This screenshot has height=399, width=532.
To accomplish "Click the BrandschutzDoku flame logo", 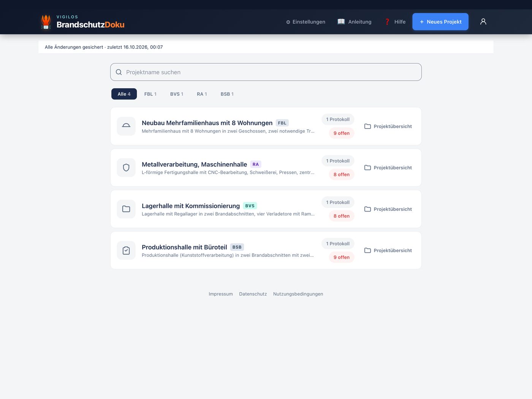I will [x=46, y=22].
